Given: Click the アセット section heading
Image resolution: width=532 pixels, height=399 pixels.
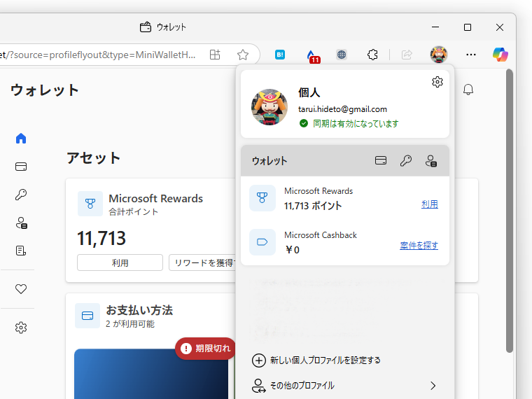Looking at the screenshot, I should point(93,158).
